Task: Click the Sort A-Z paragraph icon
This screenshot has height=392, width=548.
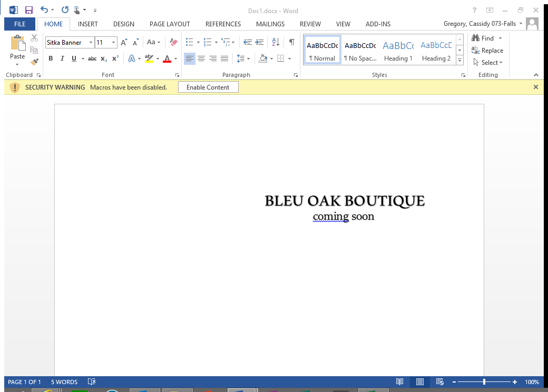Action: click(x=276, y=43)
